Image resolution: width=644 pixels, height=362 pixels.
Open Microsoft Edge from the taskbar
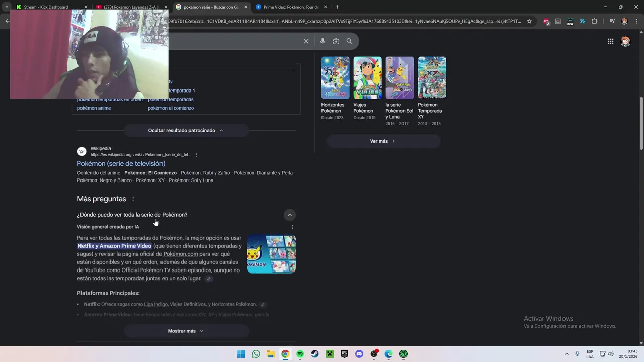[389, 354]
